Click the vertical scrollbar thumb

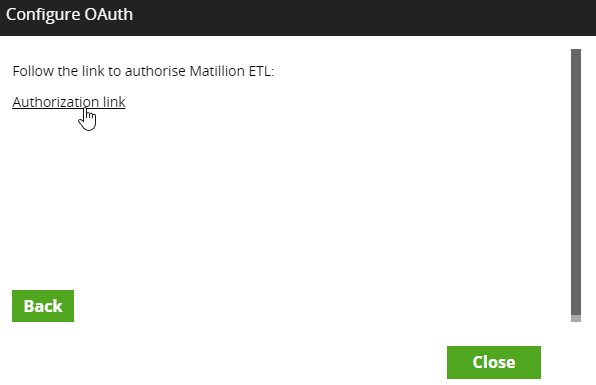pyautogui.click(x=576, y=182)
